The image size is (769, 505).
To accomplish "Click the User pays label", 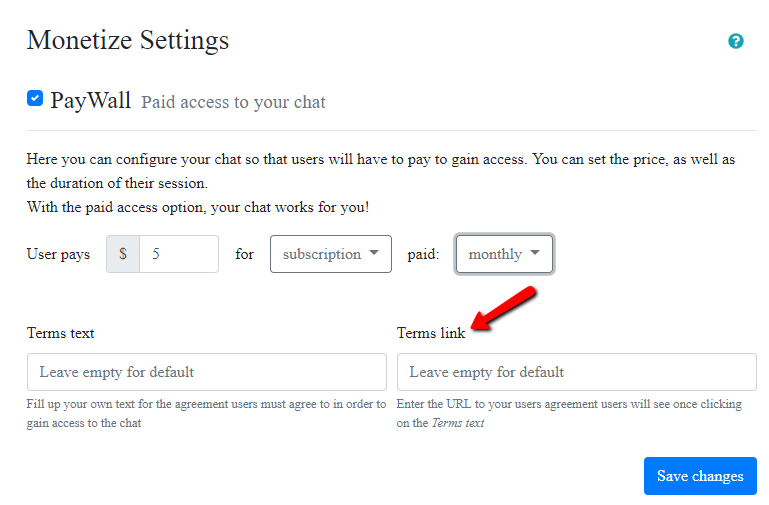I will click(x=58, y=254).
